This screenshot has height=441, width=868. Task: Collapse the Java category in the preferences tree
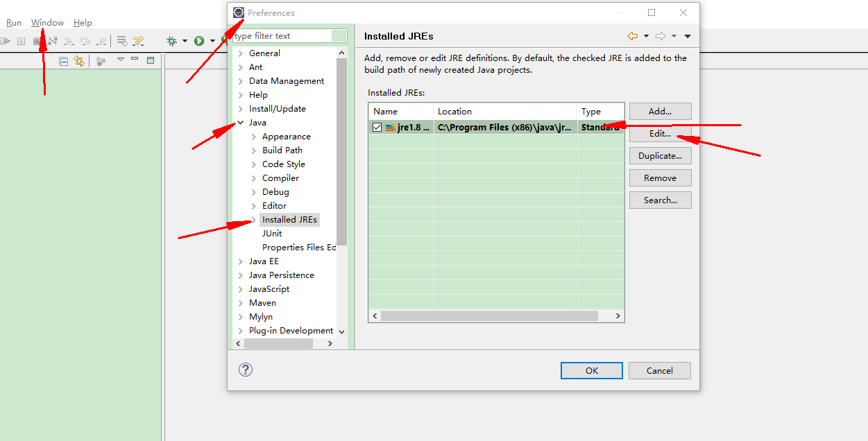click(x=240, y=122)
